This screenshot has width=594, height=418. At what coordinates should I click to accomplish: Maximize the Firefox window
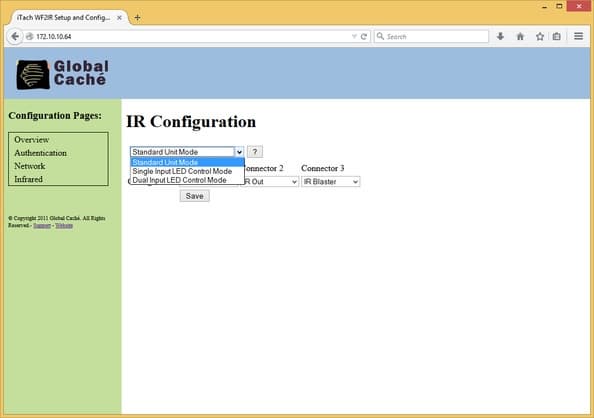(559, 6)
